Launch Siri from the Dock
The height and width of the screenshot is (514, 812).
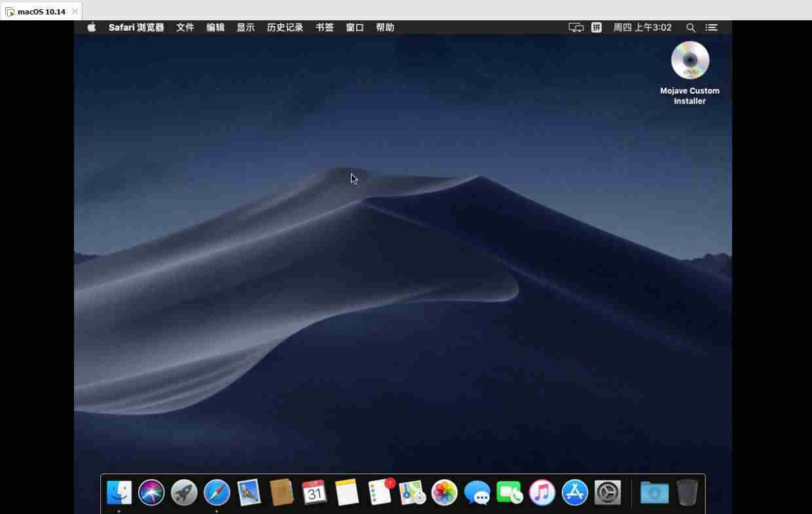tap(151, 492)
